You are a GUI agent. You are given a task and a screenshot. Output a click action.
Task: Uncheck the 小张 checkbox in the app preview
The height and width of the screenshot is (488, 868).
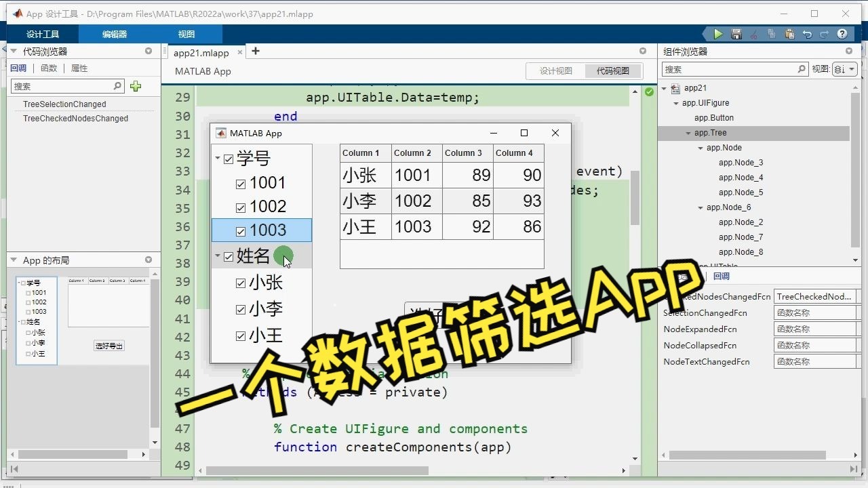(x=241, y=283)
